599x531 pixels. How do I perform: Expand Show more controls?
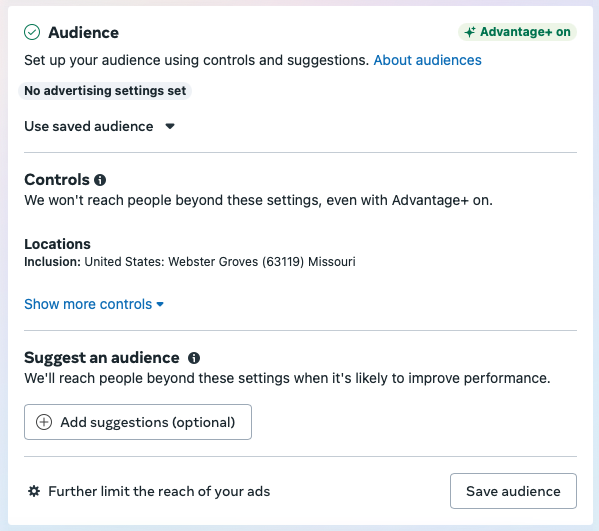pos(94,304)
